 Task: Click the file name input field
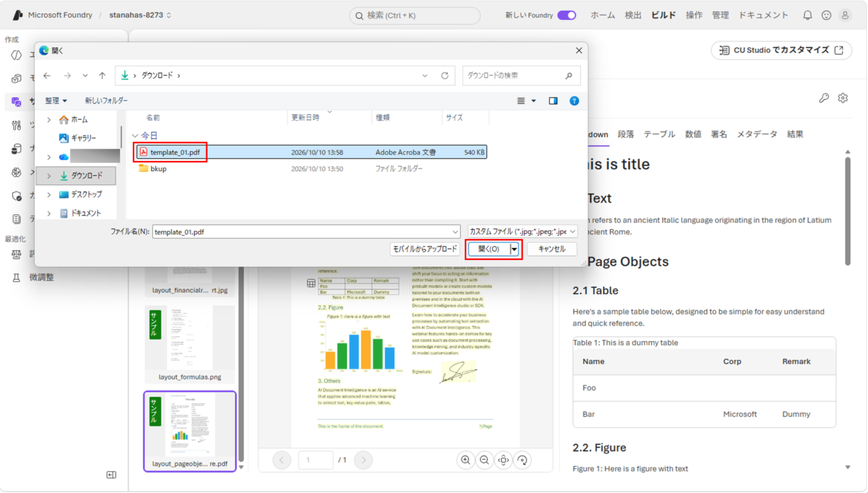[x=306, y=232]
